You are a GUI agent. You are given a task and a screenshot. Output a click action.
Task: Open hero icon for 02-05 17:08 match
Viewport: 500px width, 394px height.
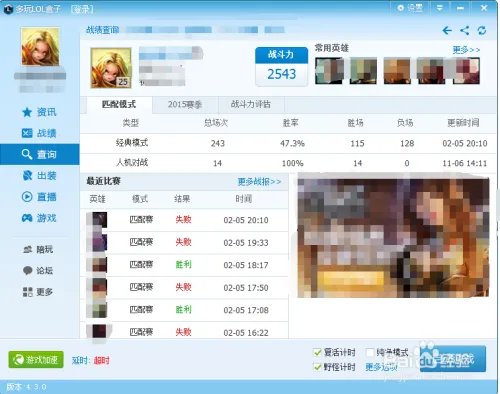click(97, 310)
